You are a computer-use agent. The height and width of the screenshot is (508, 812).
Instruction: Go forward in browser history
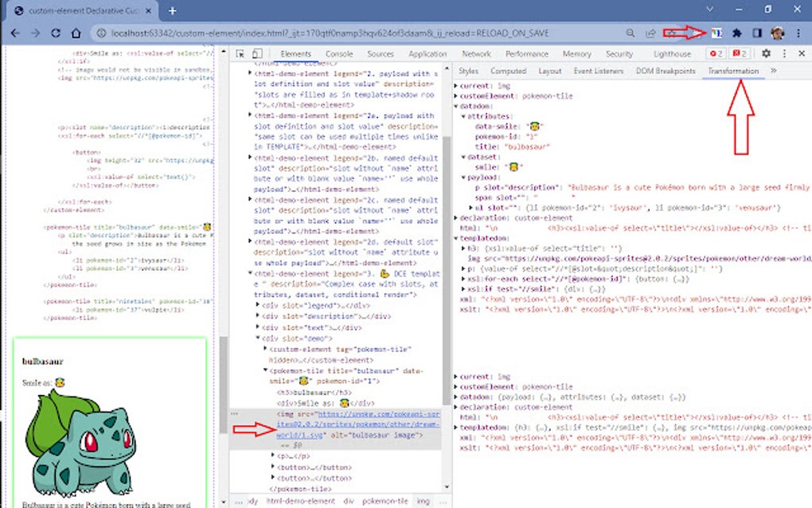(x=35, y=33)
